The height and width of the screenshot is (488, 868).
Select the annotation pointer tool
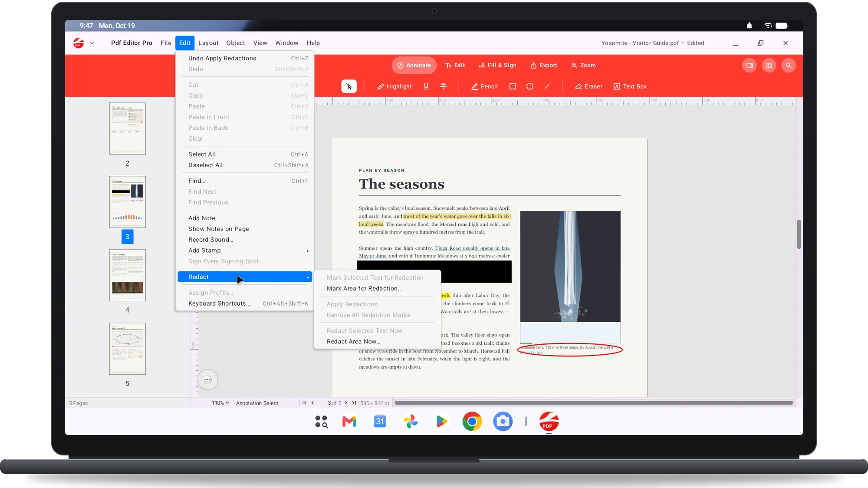point(349,86)
